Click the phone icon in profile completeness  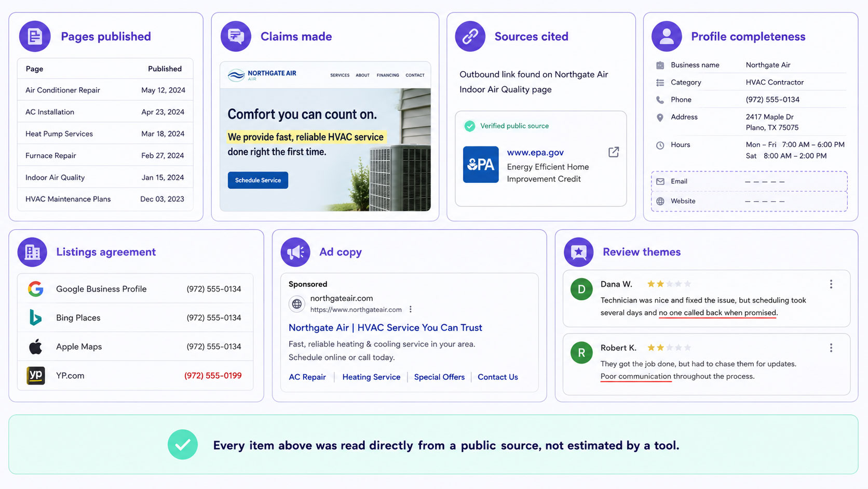coord(660,100)
